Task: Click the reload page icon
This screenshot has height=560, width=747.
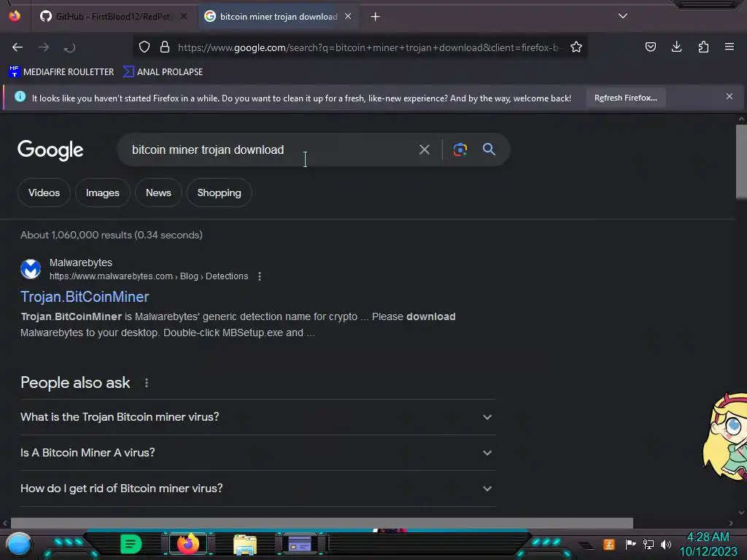Action: (x=69, y=47)
